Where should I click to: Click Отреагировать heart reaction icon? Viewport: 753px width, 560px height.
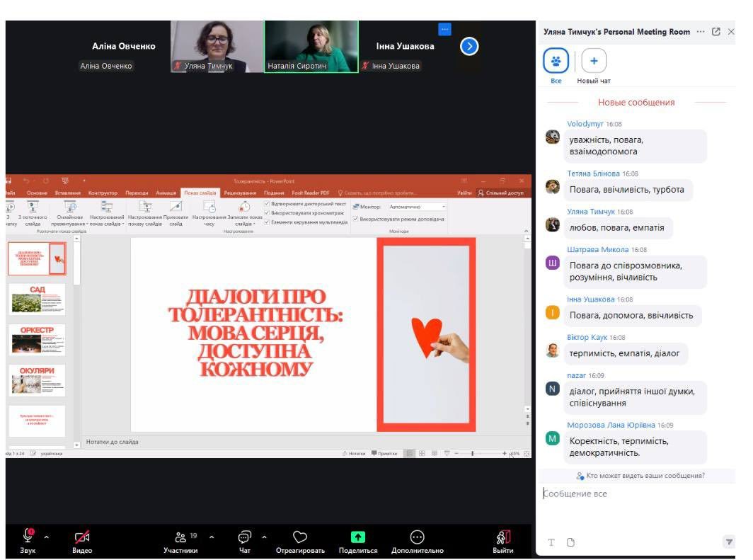pyautogui.click(x=300, y=537)
